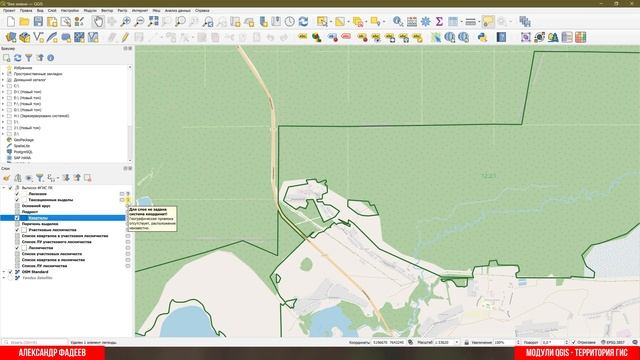Refresh the map canvas
The image size is (640, 360).
(303, 22)
